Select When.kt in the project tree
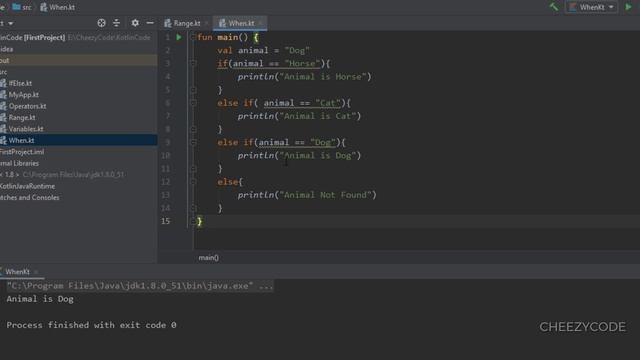 (x=78, y=140)
